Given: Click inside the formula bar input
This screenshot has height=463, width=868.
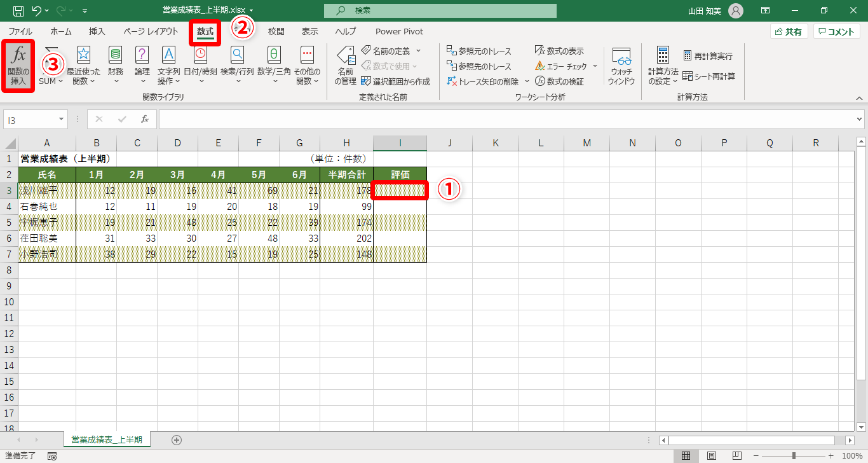Looking at the screenshot, I should pyautogui.click(x=506, y=119).
